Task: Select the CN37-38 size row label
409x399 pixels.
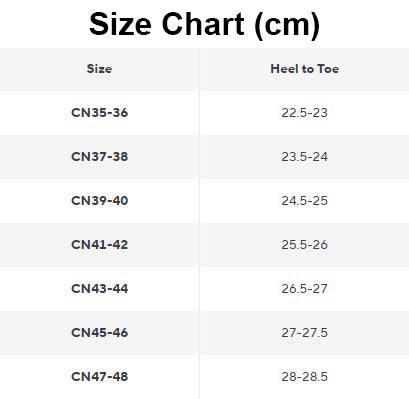Action: (x=99, y=157)
